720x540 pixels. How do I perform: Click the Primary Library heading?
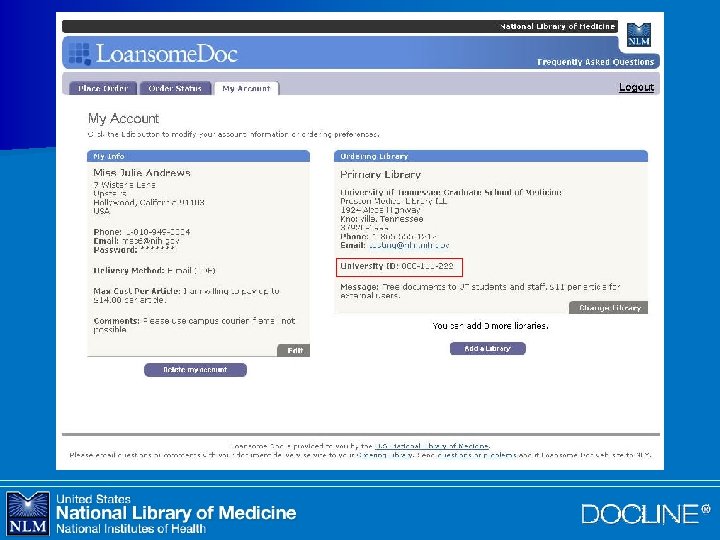click(x=381, y=174)
